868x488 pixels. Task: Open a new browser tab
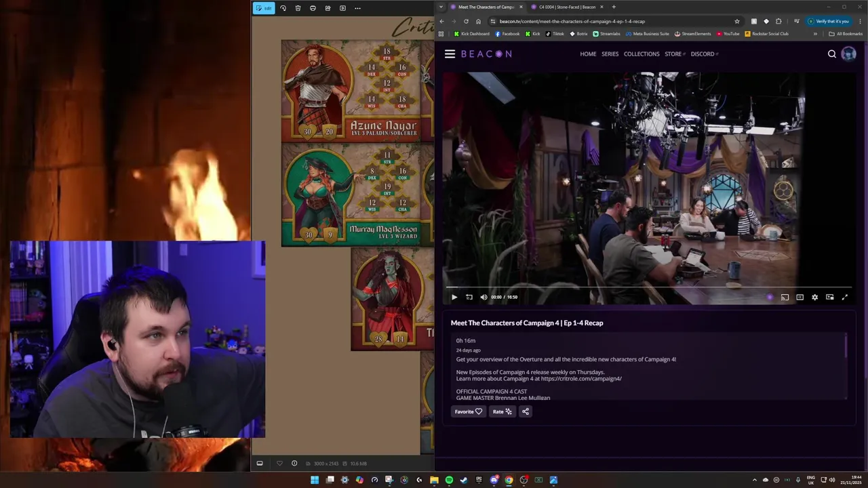tap(614, 7)
